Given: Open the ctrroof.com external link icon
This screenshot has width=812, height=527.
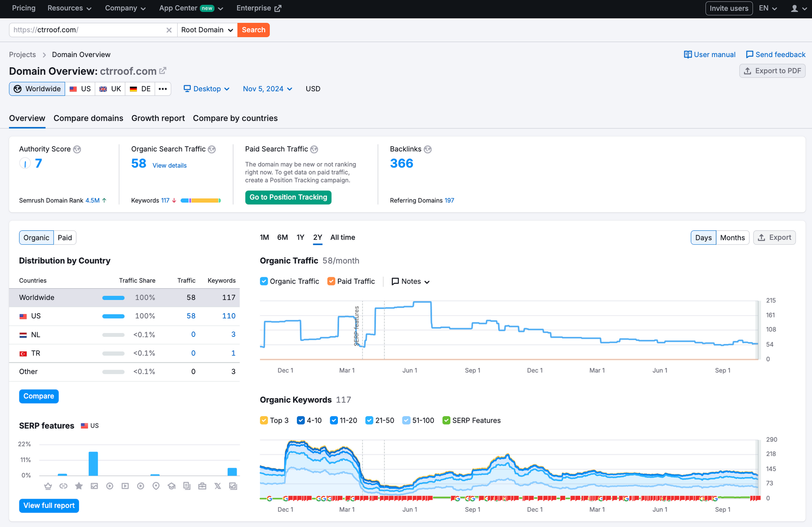Looking at the screenshot, I should click(163, 71).
